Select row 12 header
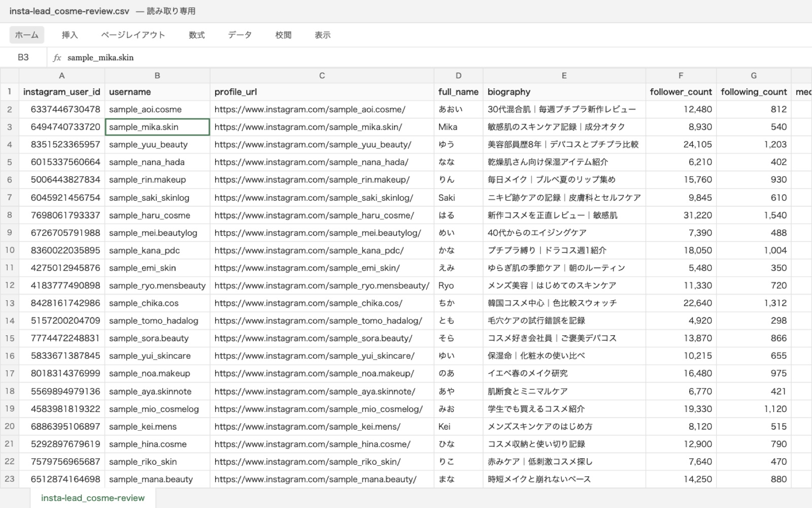The image size is (812, 508). coord(10,285)
